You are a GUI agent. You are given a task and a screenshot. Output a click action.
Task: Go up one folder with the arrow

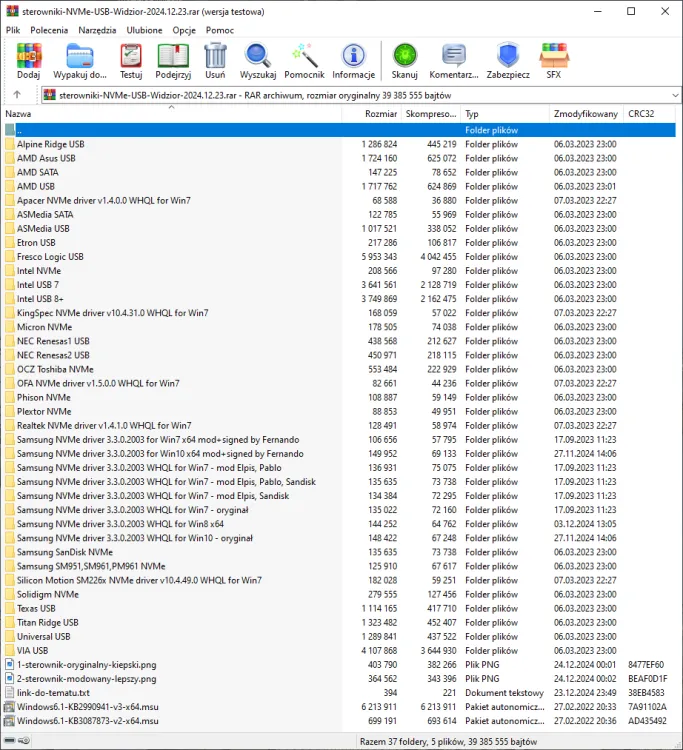click(17, 95)
